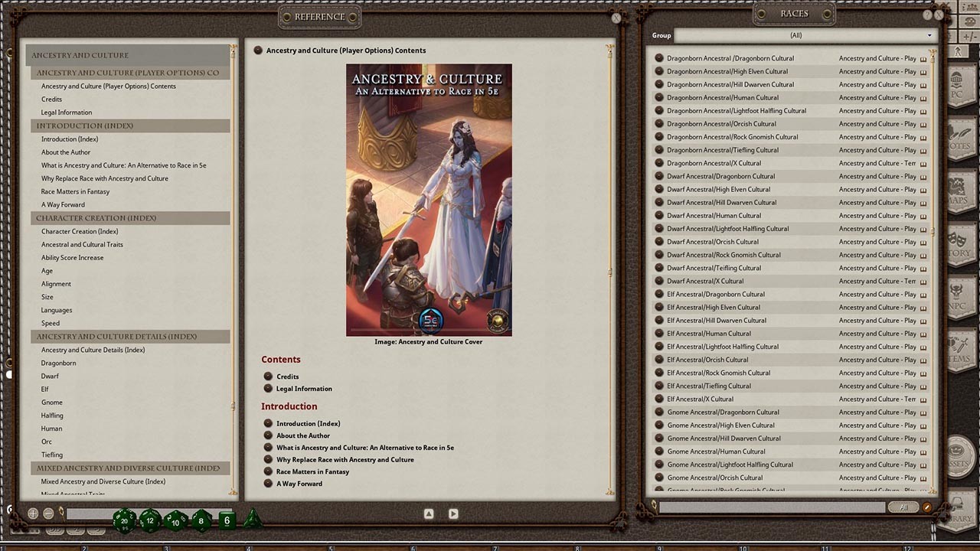The image size is (980, 551).
Task: Toggle the All filter in the Races search bar
Action: point(904,507)
